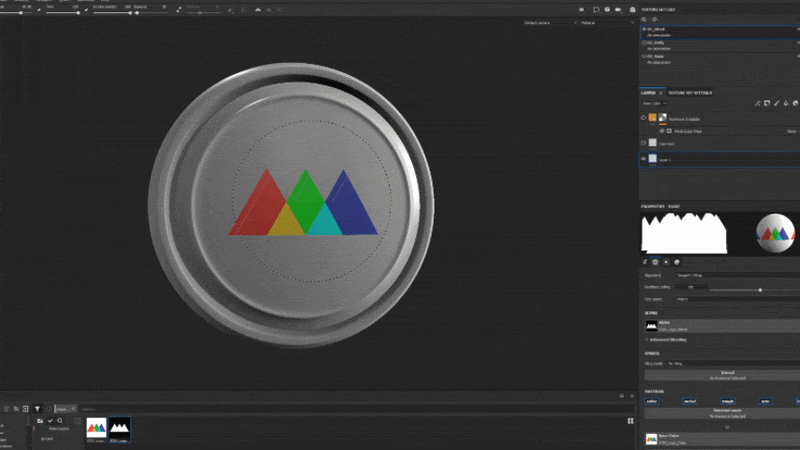Click the add mask icon in Layers
Viewport: 800px width, 450px height.
tap(767, 103)
